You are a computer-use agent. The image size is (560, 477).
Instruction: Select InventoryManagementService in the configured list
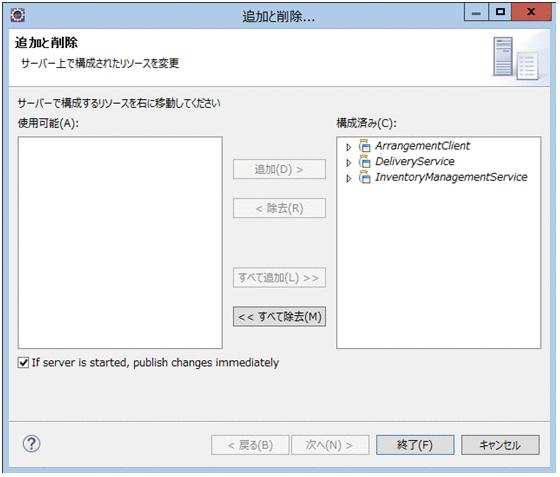[451, 177]
